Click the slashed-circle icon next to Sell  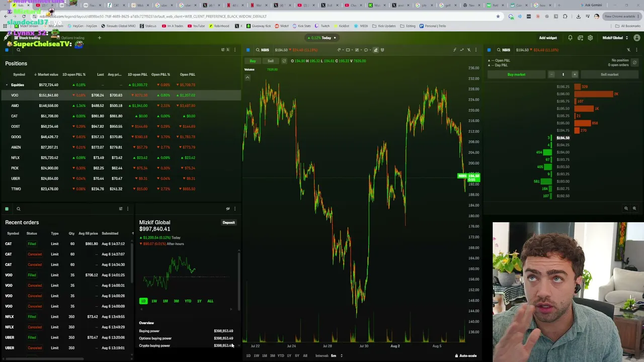[x=284, y=61]
